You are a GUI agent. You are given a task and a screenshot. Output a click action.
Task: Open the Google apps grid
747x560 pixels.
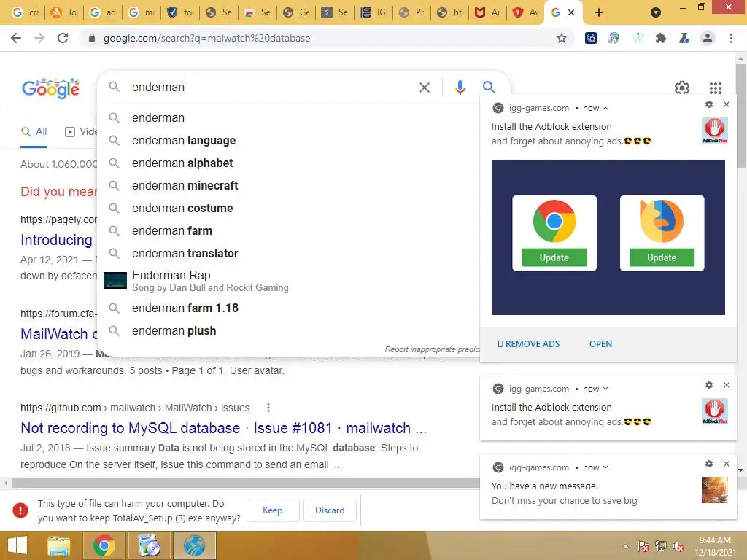[716, 87]
